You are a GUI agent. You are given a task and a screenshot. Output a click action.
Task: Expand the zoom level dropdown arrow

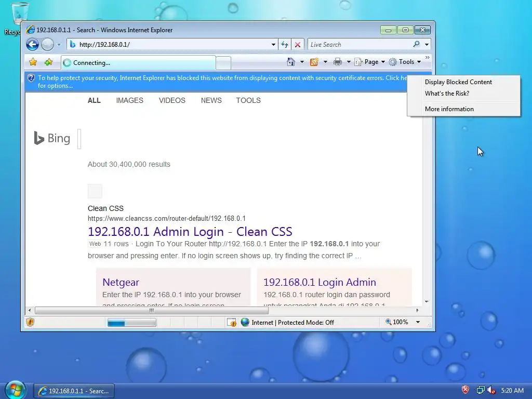418,322
